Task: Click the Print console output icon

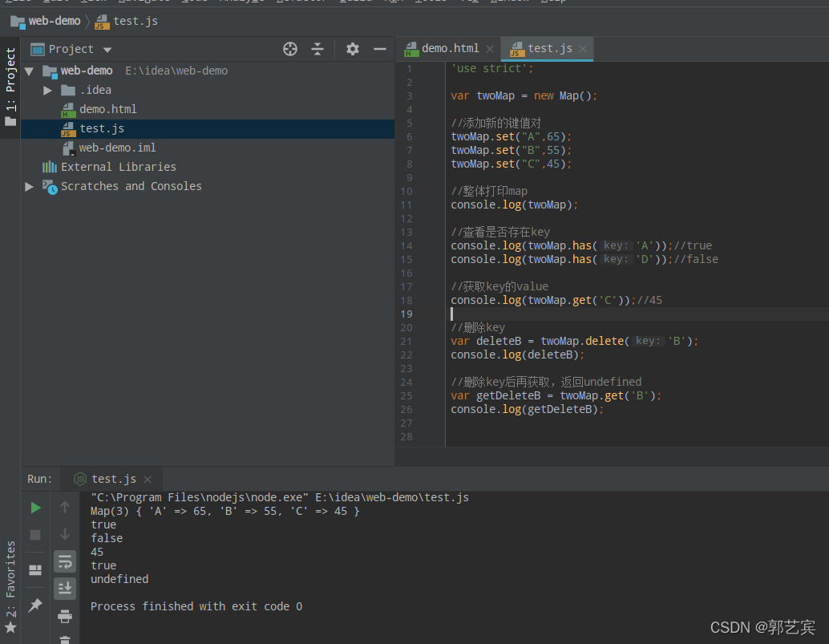Action: 64,616
